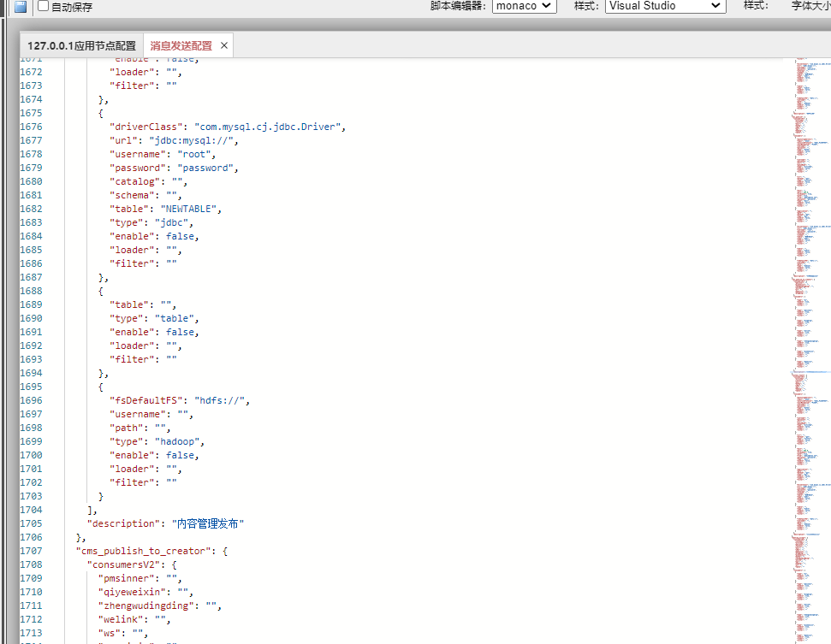831x644 pixels.
Task: Open the 脚本编辑器 monaco dropdown
Action: coord(524,6)
